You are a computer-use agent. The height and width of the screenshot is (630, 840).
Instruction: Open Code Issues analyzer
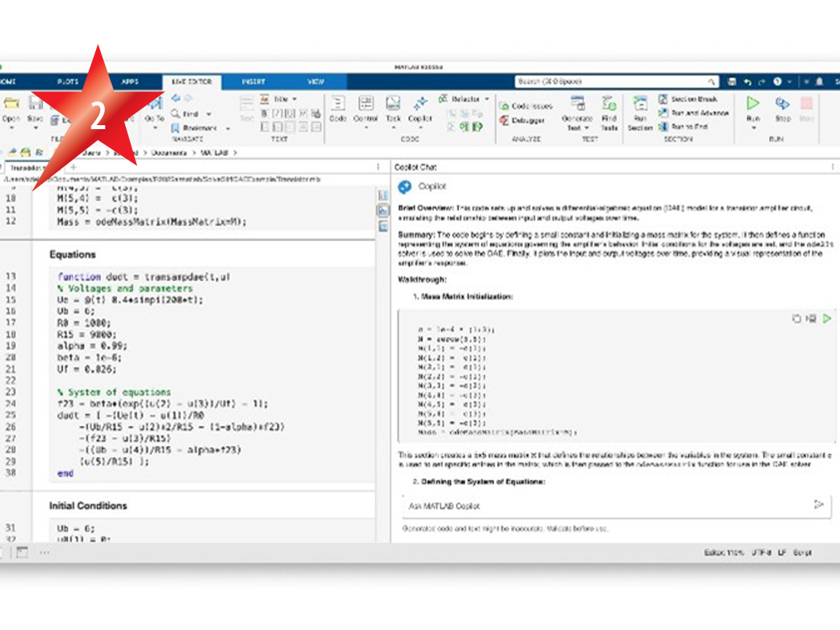point(526,106)
